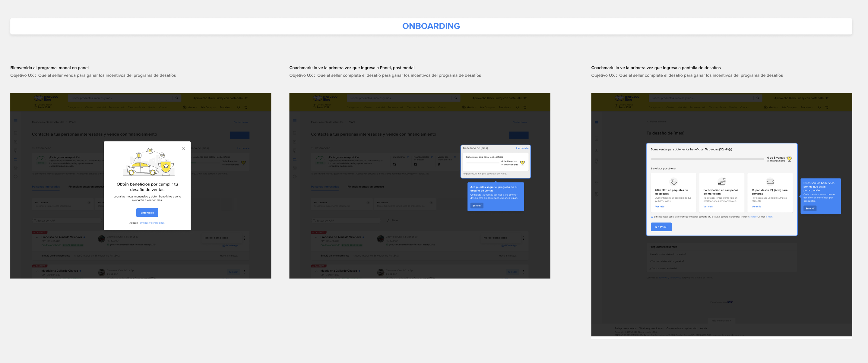Open Ofertas in second mockup header nav
The image size is (868, 363).
(x=368, y=107)
